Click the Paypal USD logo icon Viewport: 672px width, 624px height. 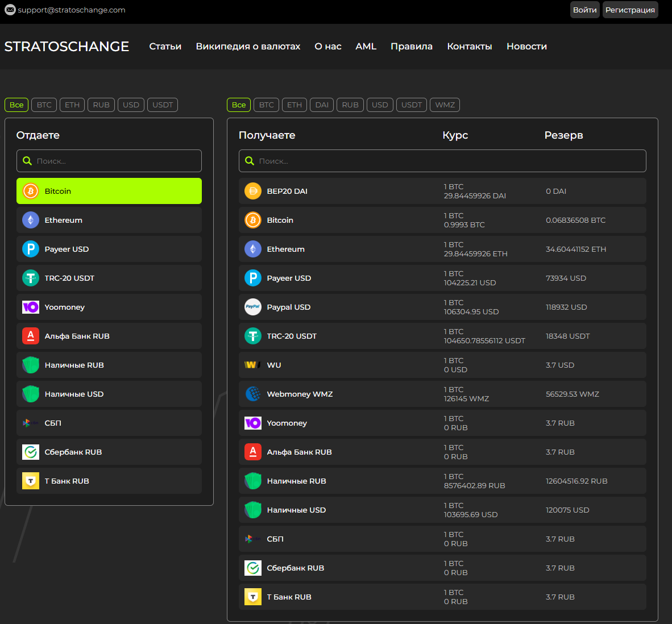point(253,307)
